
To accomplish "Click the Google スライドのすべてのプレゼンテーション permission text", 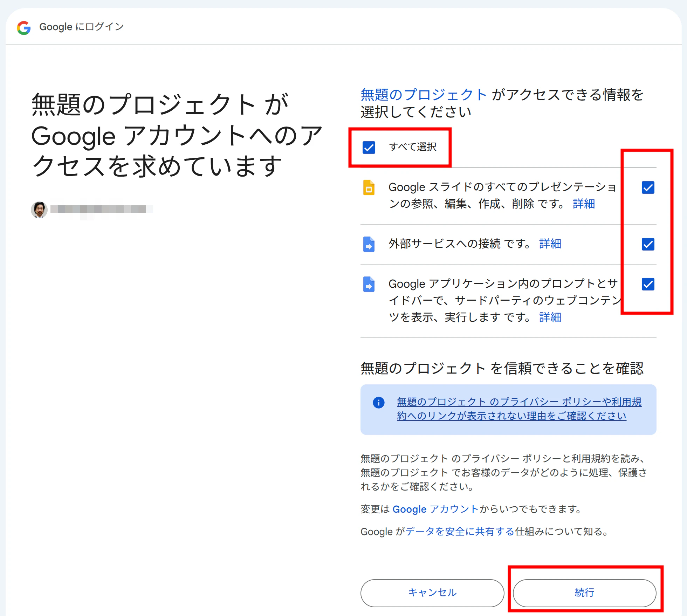I will point(502,195).
